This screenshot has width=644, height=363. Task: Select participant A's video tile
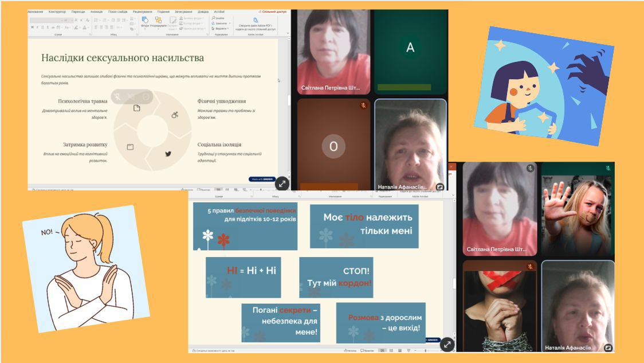click(x=410, y=52)
